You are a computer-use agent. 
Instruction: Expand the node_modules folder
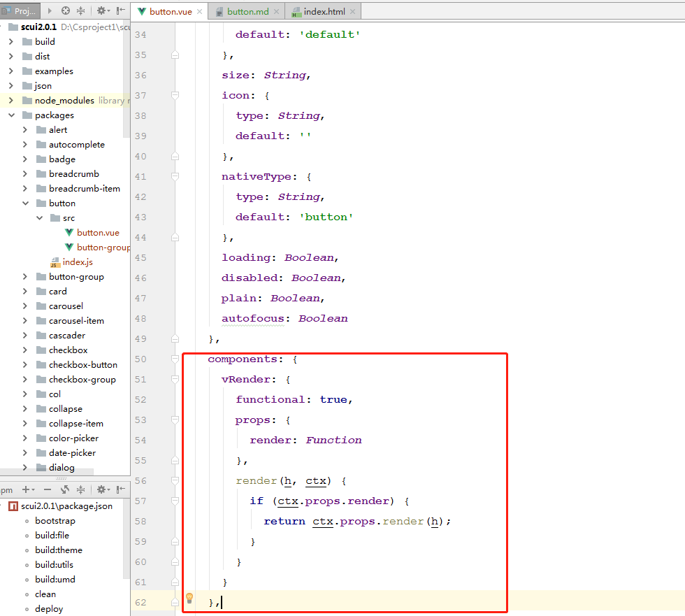(x=11, y=101)
